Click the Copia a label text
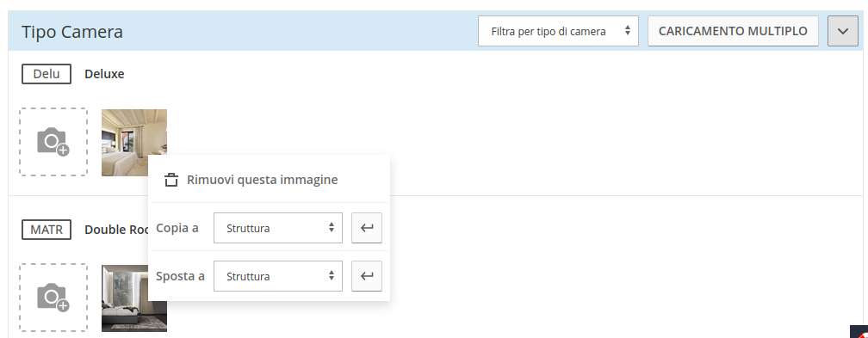Image resolution: width=868 pixels, height=338 pixels. [177, 228]
